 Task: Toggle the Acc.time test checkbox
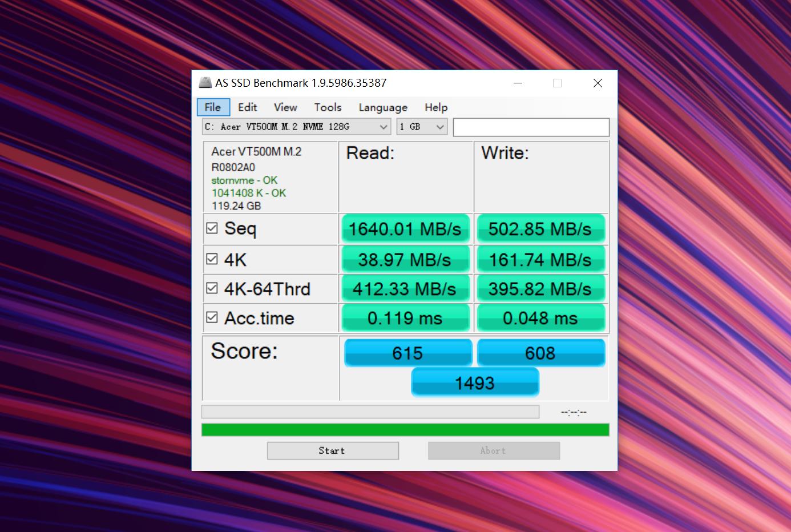[x=212, y=317]
